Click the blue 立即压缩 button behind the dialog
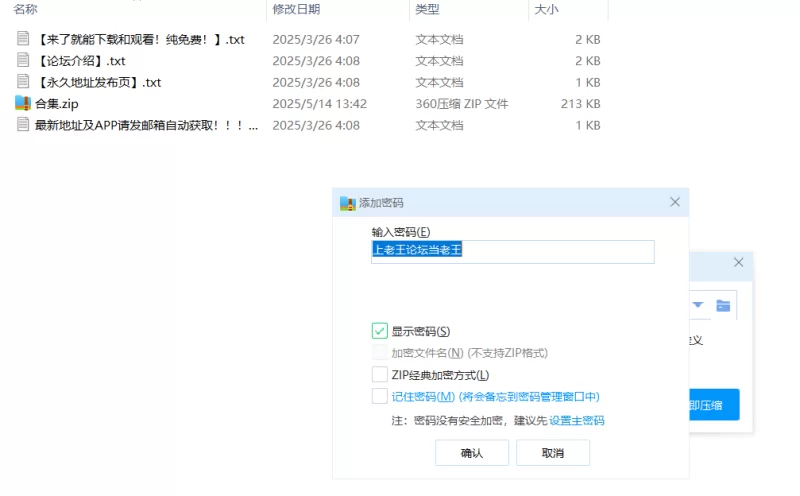This screenshot has width=800, height=496. 714,405
